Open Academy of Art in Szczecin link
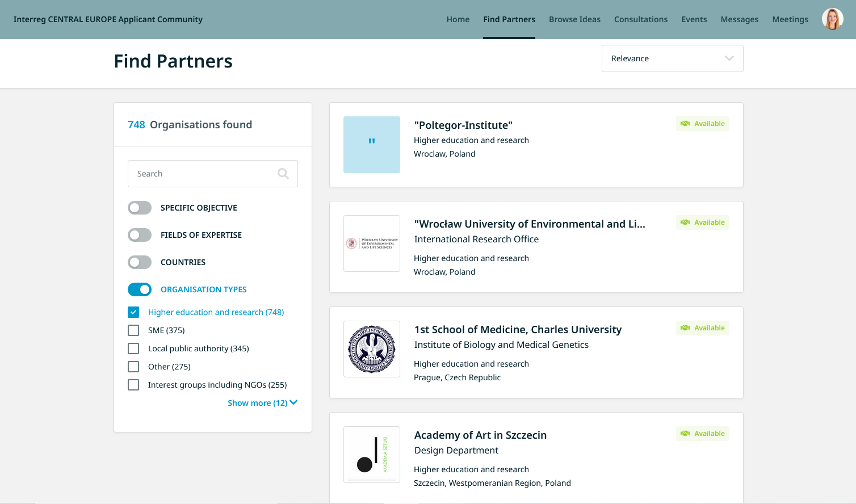The width and height of the screenshot is (856, 504). pos(480,435)
